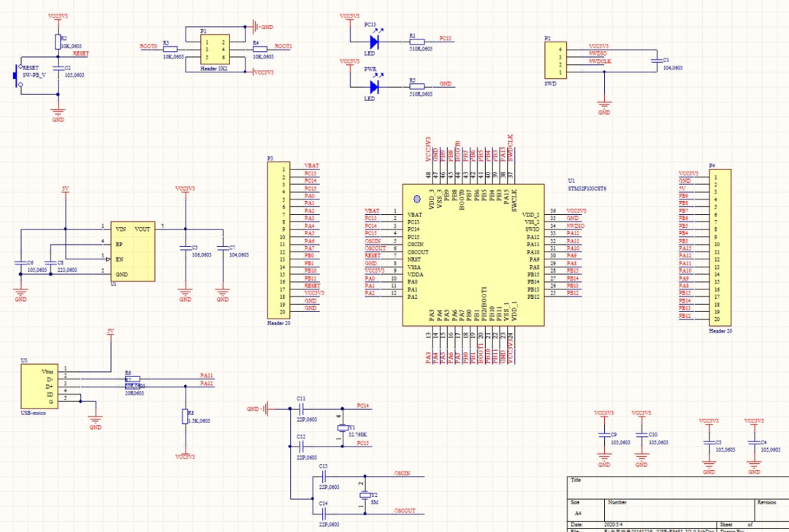Click the BOOT0 net label beside R3
The height and width of the screenshot is (532, 789).
click(148, 46)
